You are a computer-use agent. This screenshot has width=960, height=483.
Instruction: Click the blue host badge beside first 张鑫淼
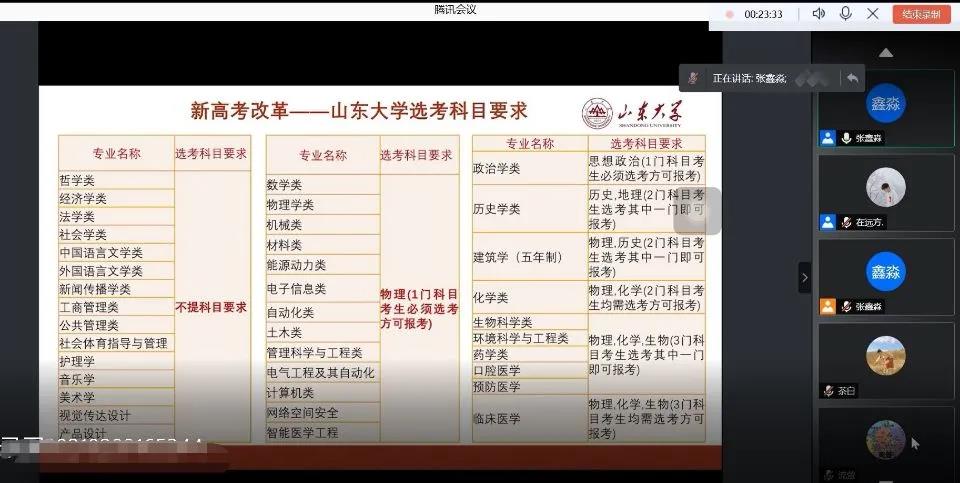click(x=828, y=138)
